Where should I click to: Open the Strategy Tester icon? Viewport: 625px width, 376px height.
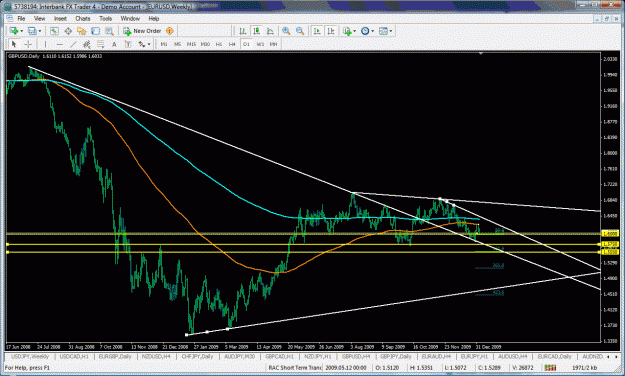click(x=109, y=31)
